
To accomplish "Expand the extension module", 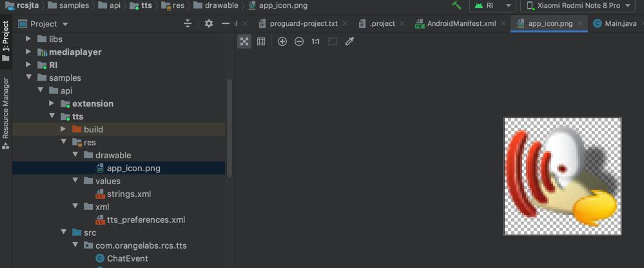I will [52, 103].
